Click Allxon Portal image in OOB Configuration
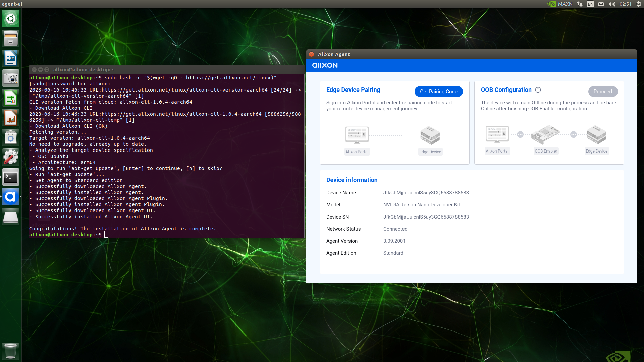This screenshot has height=362, width=644. click(497, 135)
